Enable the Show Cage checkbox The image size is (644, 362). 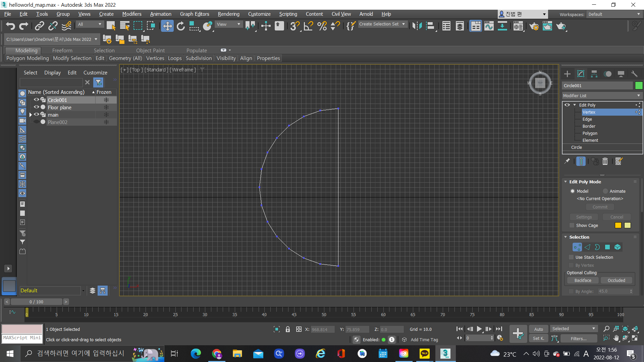pyautogui.click(x=572, y=225)
